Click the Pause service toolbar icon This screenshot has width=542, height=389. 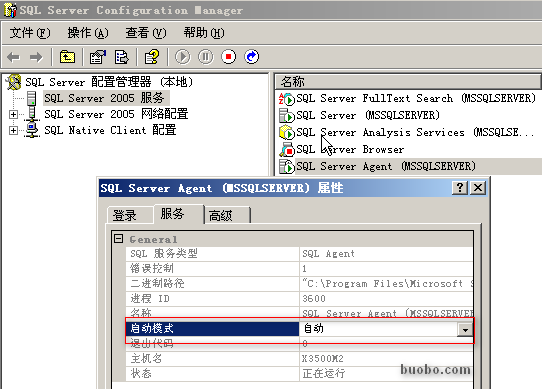tap(206, 57)
